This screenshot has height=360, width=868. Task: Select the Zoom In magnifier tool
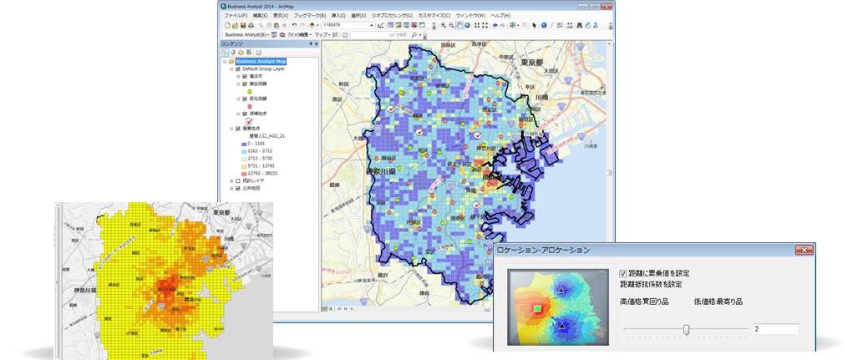tap(444, 26)
